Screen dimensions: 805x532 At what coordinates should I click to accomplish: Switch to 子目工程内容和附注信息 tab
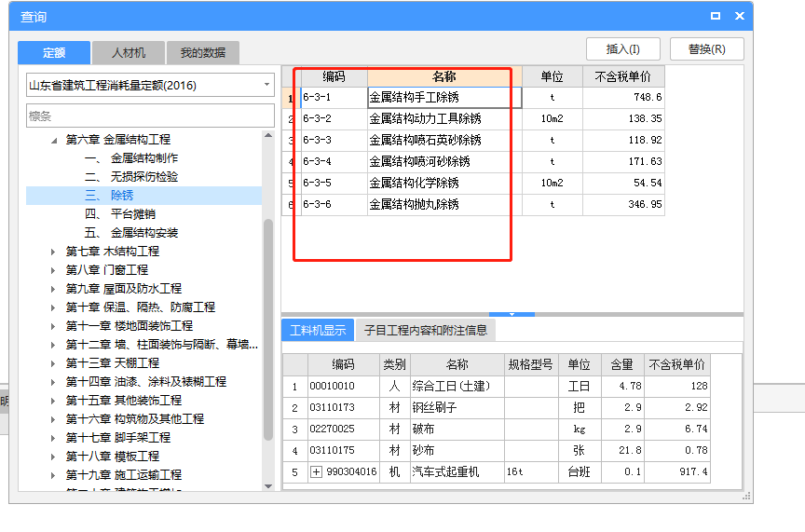426,330
